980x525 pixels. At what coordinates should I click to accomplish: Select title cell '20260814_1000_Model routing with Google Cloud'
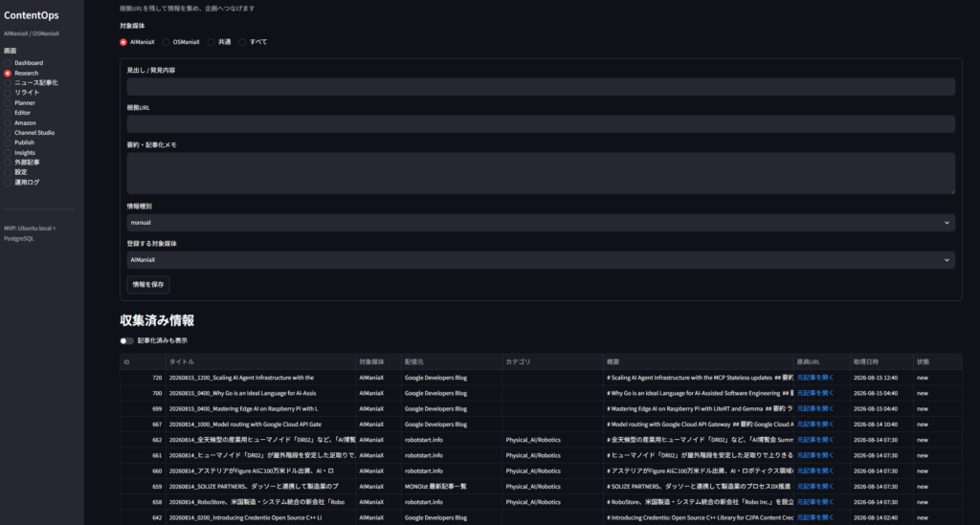coord(260,425)
